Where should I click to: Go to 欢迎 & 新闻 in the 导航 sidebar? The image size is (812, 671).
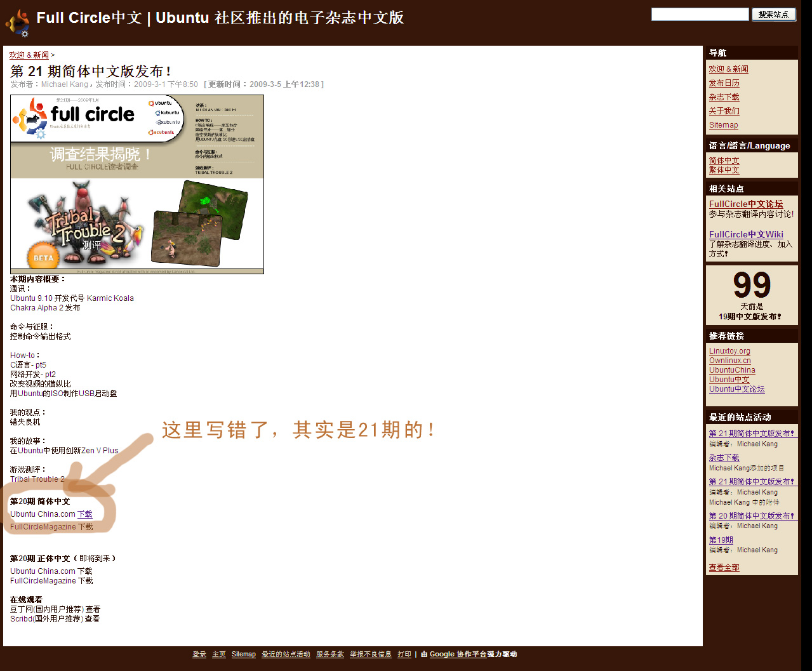pos(729,69)
